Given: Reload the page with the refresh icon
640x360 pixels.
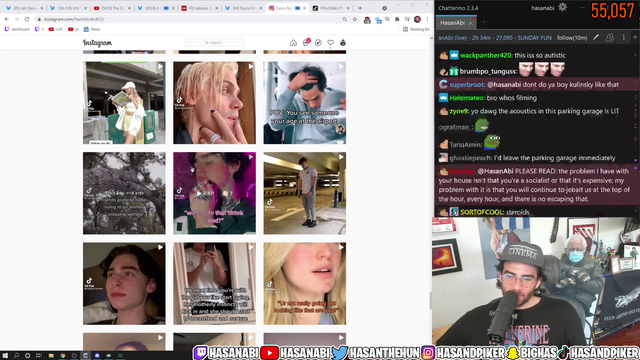Looking at the screenshot, I should click(27, 19).
